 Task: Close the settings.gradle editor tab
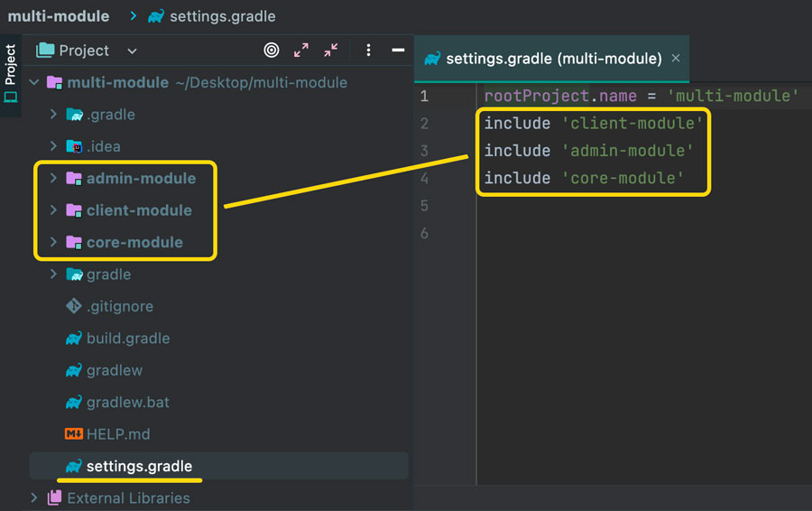(x=676, y=58)
